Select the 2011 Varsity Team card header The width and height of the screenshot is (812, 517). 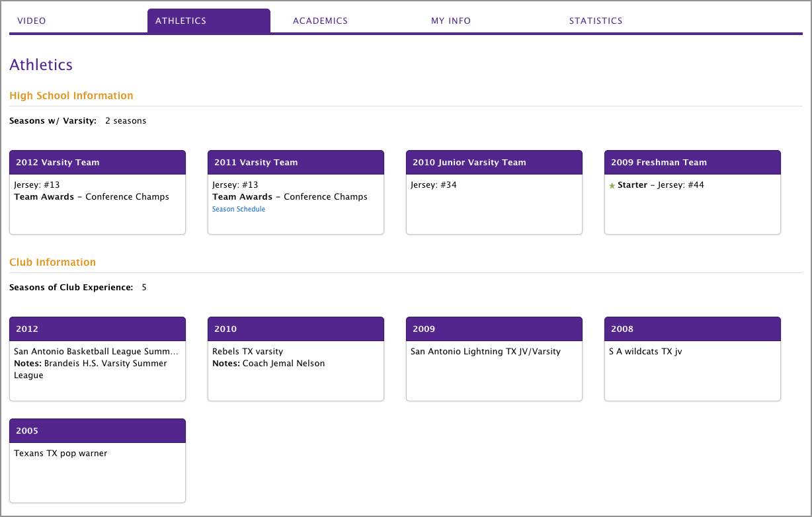(x=296, y=163)
